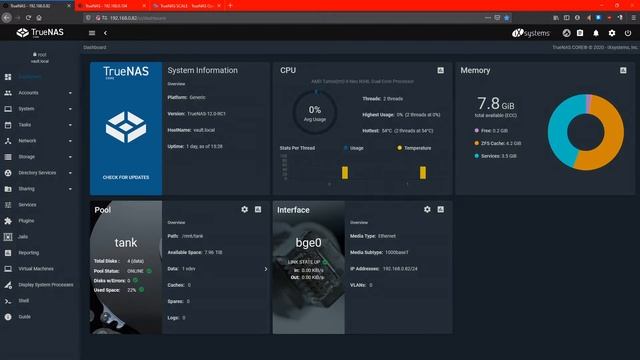This screenshot has height=360, width=640.
Task: Open the TrueCommand status icon
Action: coord(567,33)
